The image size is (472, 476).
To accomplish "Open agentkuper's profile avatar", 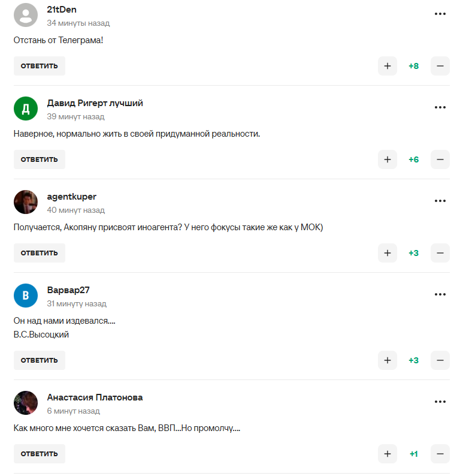I will [x=26, y=202].
